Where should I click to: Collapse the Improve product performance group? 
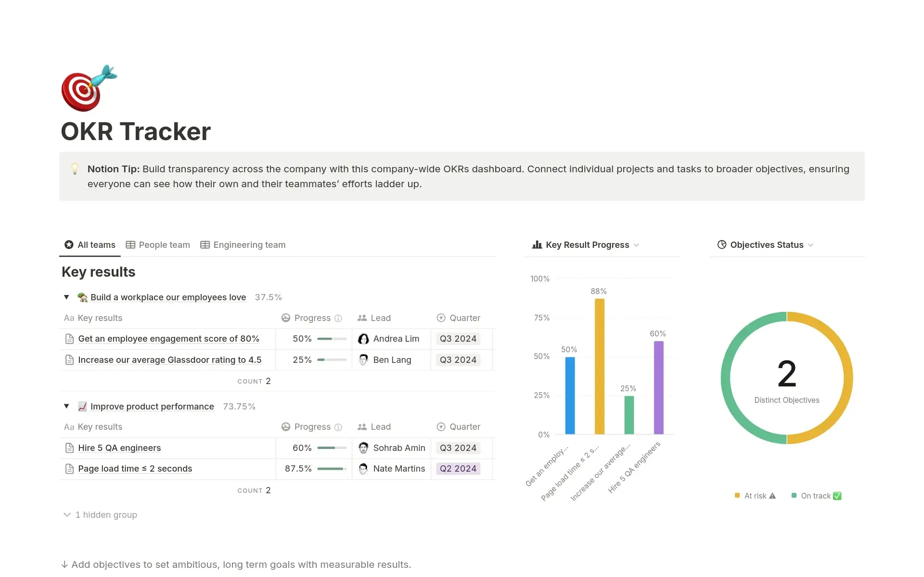[66, 406]
